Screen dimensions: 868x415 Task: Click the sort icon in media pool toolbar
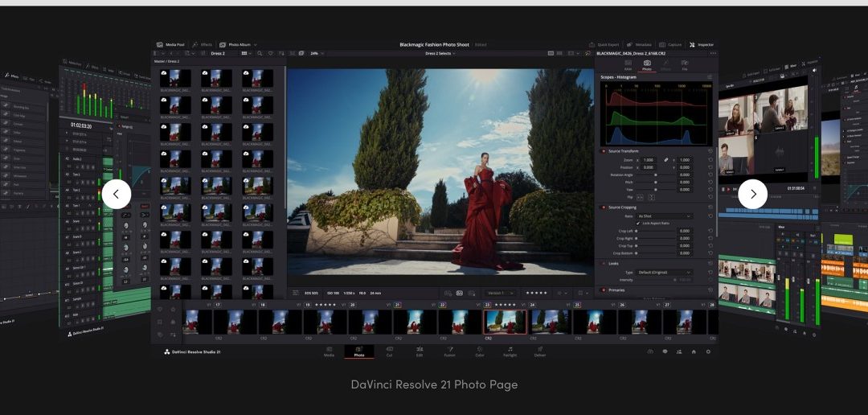[281, 53]
